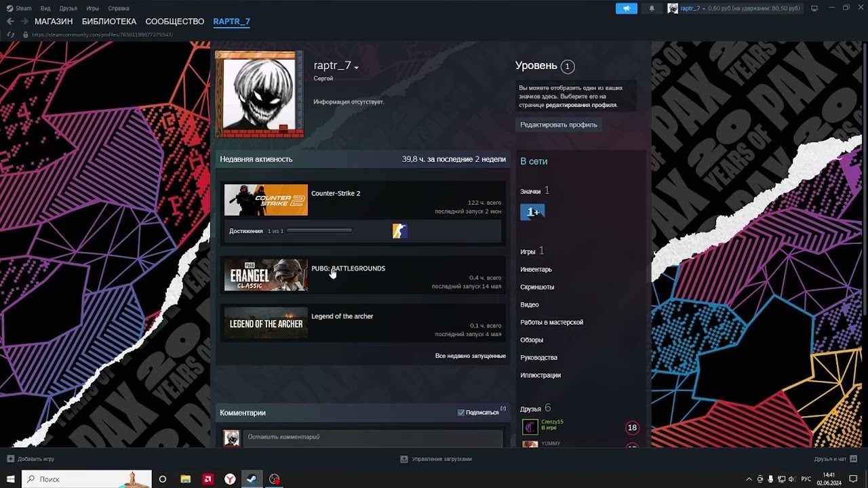Screen dimensions: 868x488
Task: Reload the page with refresh icon
Action: click(x=10, y=35)
